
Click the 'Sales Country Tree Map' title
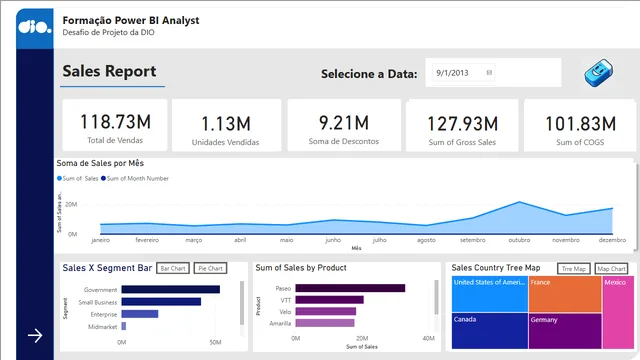coord(496,268)
